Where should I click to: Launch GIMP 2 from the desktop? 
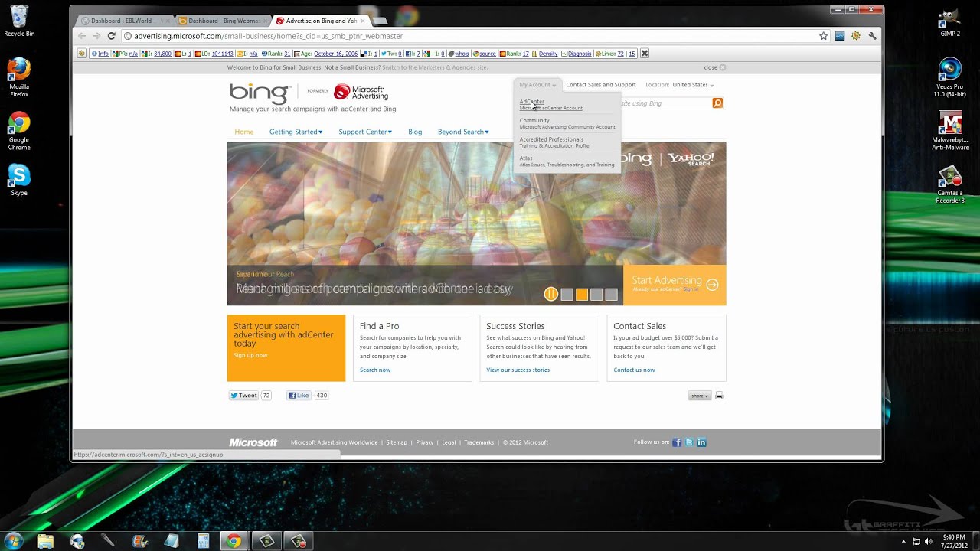[949, 23]
